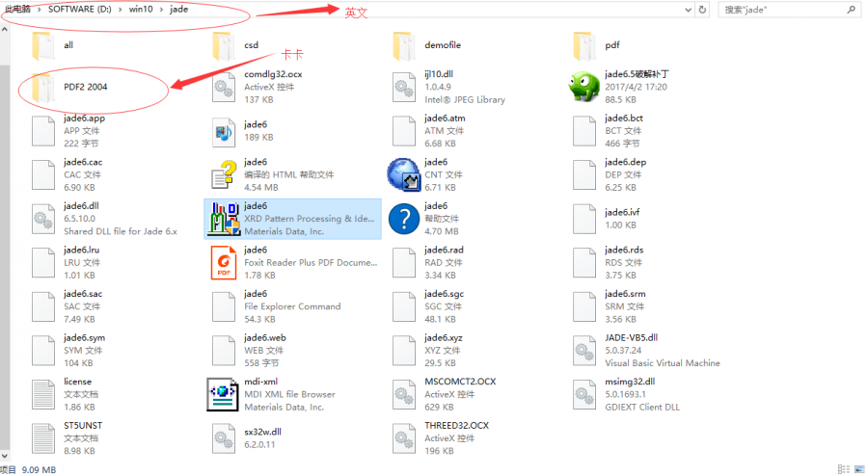The image size is (868, 476).
Task: Click the scrollbar up arrow
Action: point(5,29)
